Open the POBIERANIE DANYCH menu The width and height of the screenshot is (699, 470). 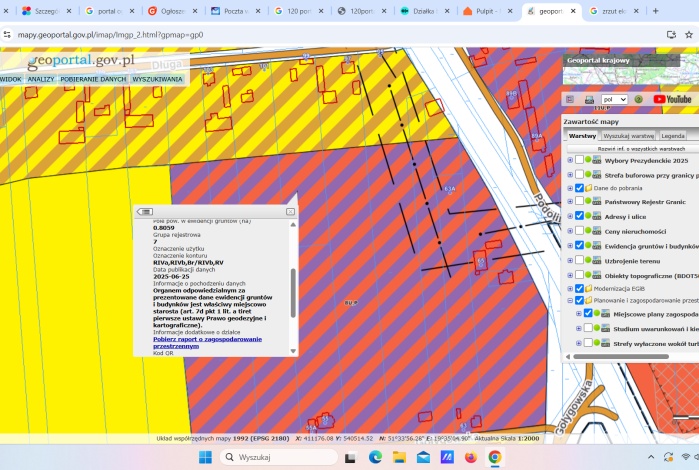tap(93, 79)
